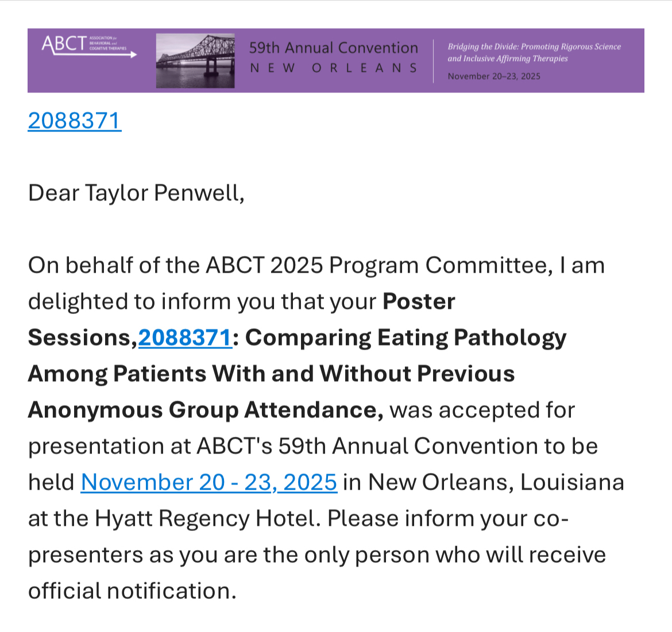Viewport: 672px width, 632px height.
Task: Click the November 20 - 23, 2025 date link
Action: [208, 482]
